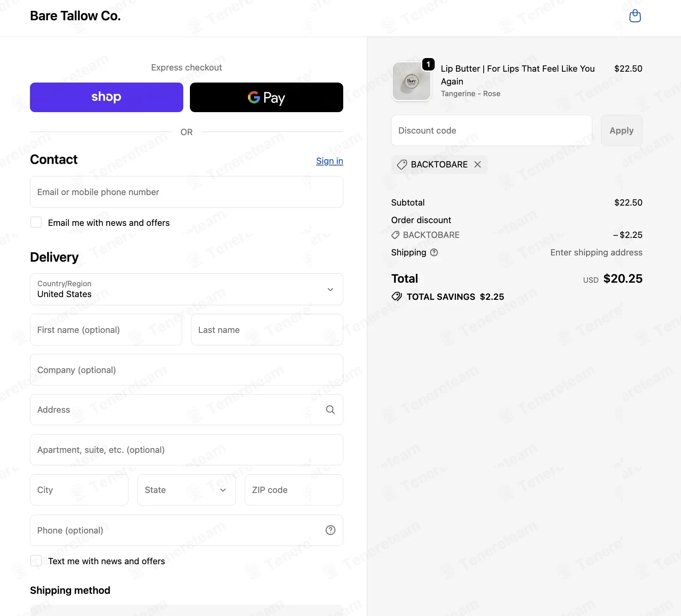
Task: Click the order discount amount −$2.25
Action: point(628,235)
